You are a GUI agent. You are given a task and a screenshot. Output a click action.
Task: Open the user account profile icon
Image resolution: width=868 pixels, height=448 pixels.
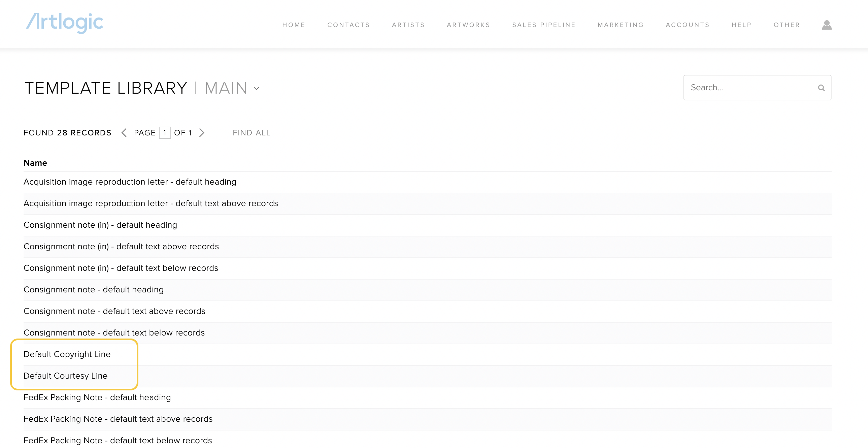pos(827,25)
